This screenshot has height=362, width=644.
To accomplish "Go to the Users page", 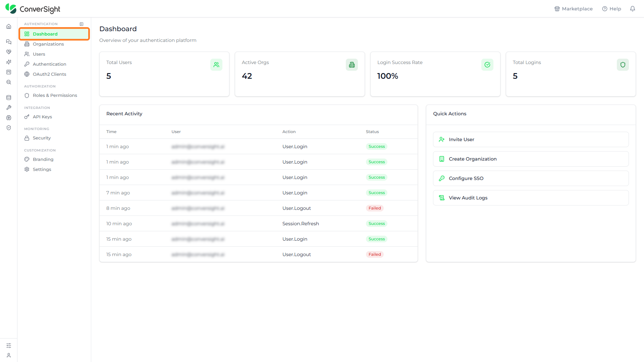I will click(x=54, y=54).
